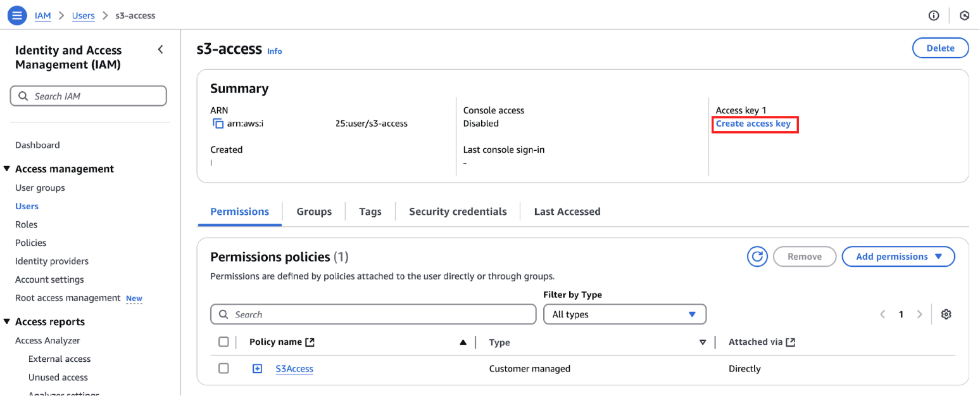Select all policies with header checkbox
Screen dimensions: 980x398
click(223, 342)
